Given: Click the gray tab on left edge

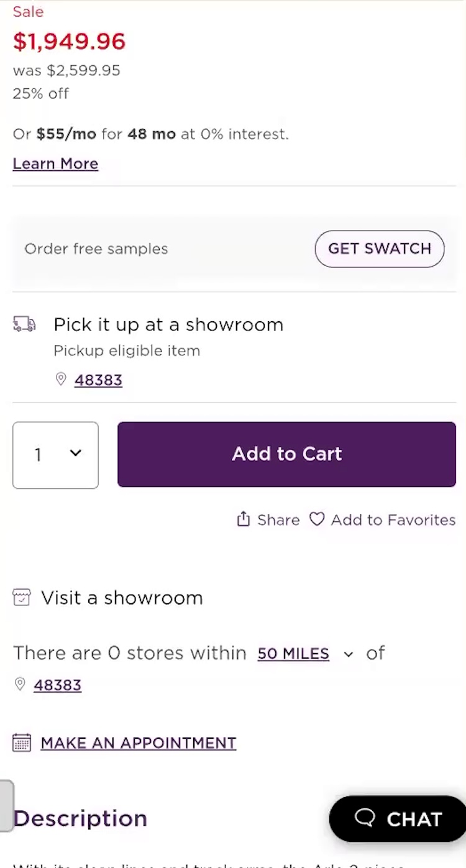Looking at the screenshot, I should tap(6, 805).
